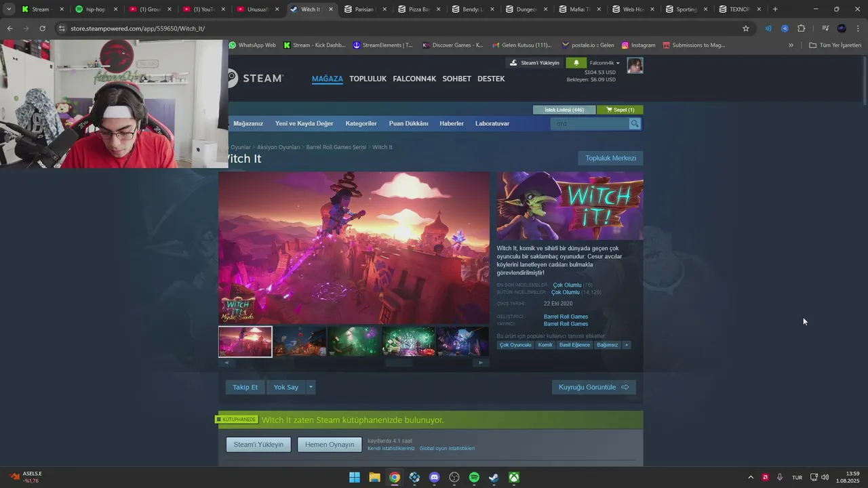Go back with the browser back arrow
This screenshot has width=868, height=488.
pyautogui.click(x=9, y=28)
